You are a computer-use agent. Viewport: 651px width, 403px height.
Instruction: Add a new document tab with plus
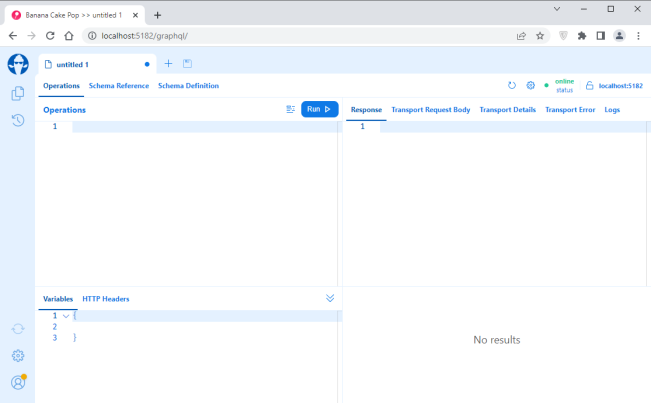click(168, 64)
